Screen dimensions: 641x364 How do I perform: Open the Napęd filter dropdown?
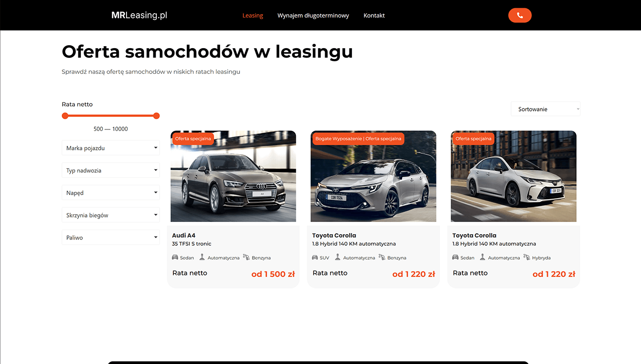click(x=110, y=193)
